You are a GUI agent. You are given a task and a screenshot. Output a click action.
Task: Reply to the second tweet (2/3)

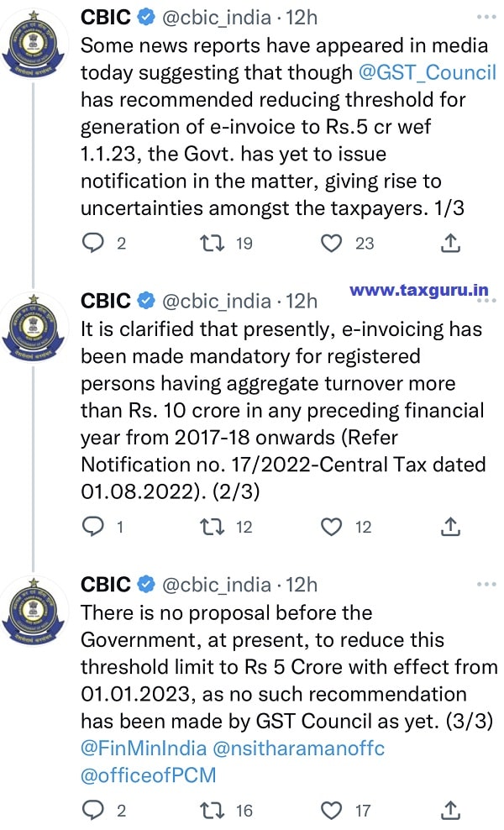[x=92, y=527]
